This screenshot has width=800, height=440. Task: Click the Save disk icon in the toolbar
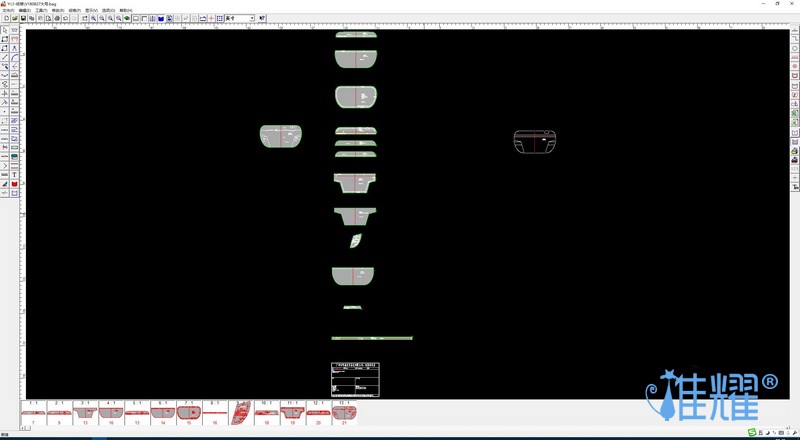(x=23, y=18)
